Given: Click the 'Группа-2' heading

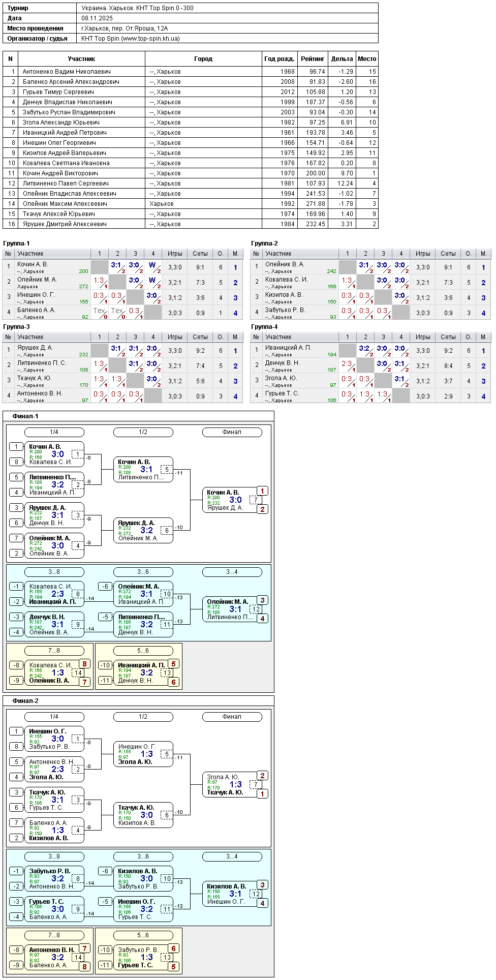Looking at the screenshot, I should (x=264, y=243).
